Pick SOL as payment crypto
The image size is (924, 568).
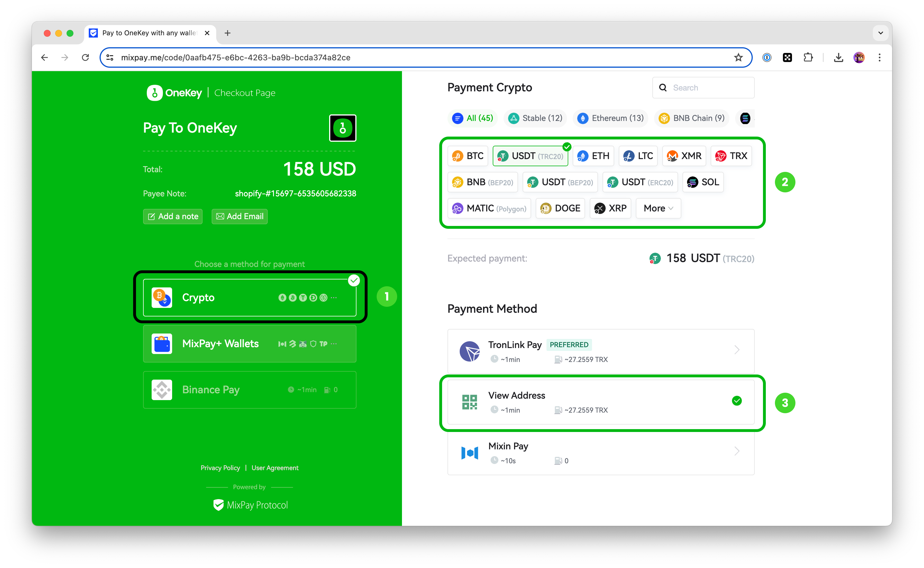(x=703, y=182)
